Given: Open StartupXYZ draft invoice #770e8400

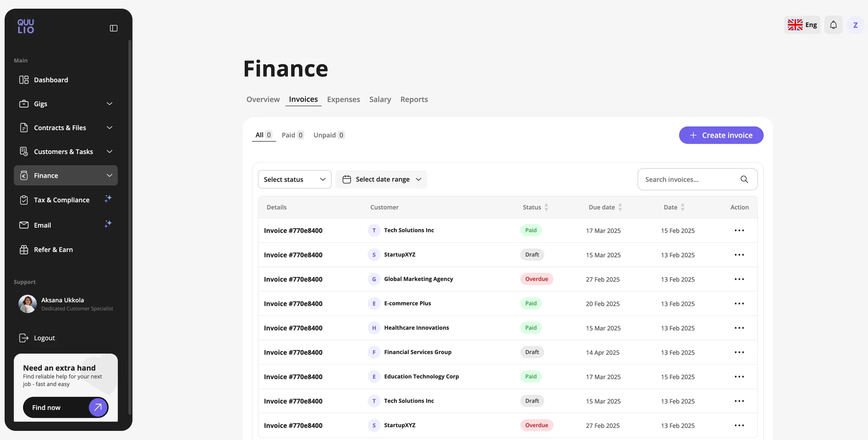Looking at the screenshot, I should [x=293, y=255].
